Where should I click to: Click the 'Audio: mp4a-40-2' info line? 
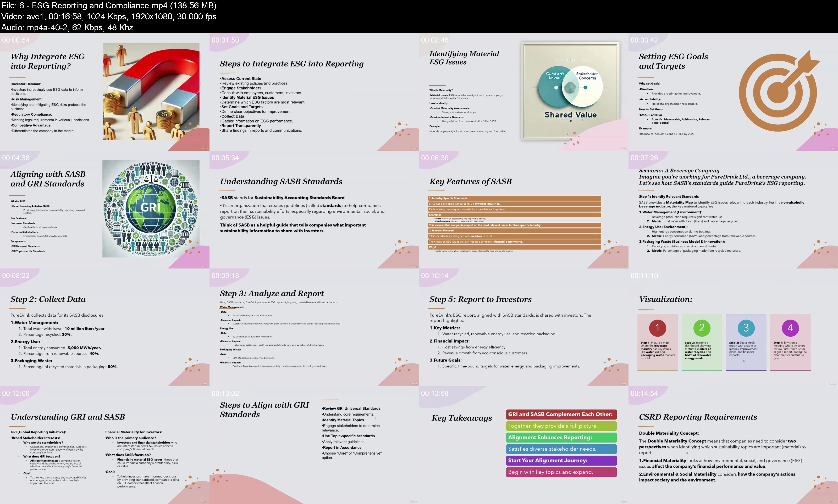[x=67, y=27]
